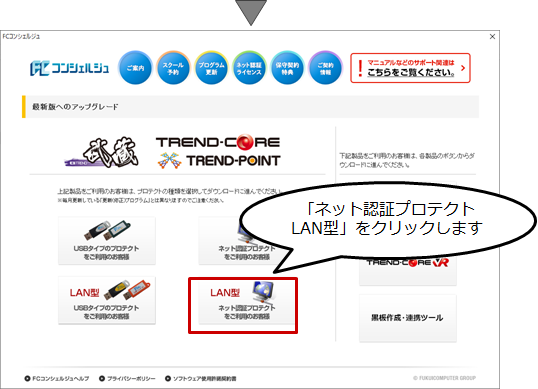Open the 黒板作成・連携ツール button

[408, 318]
